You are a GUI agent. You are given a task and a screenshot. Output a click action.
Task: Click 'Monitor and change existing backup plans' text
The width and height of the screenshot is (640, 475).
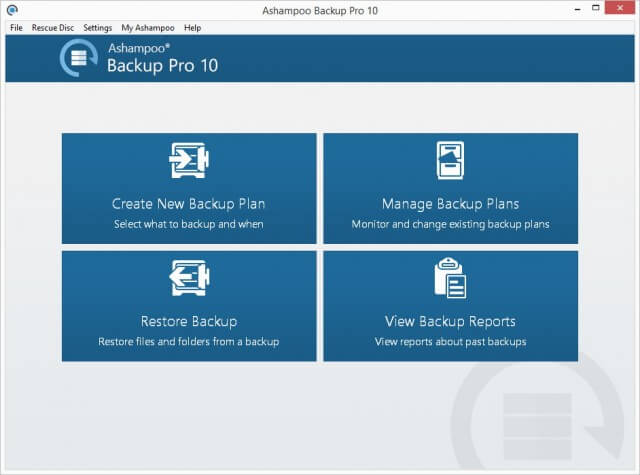point(450,224)
